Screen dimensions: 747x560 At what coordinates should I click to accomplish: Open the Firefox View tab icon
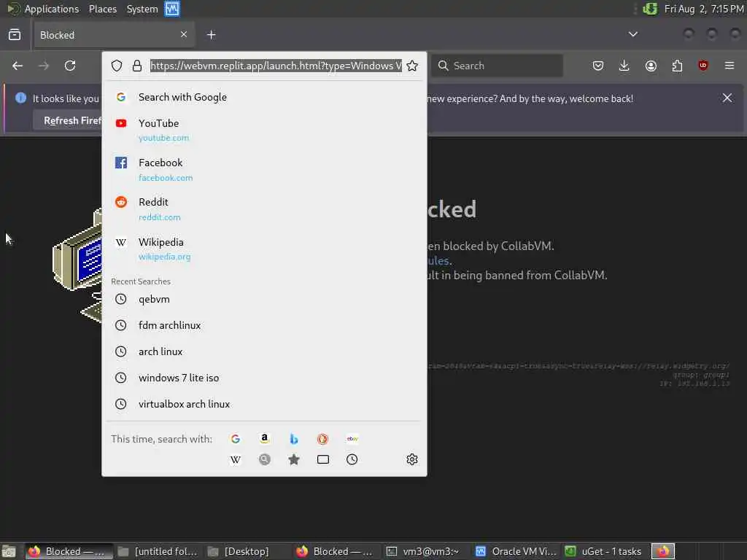tap(15, 35)
